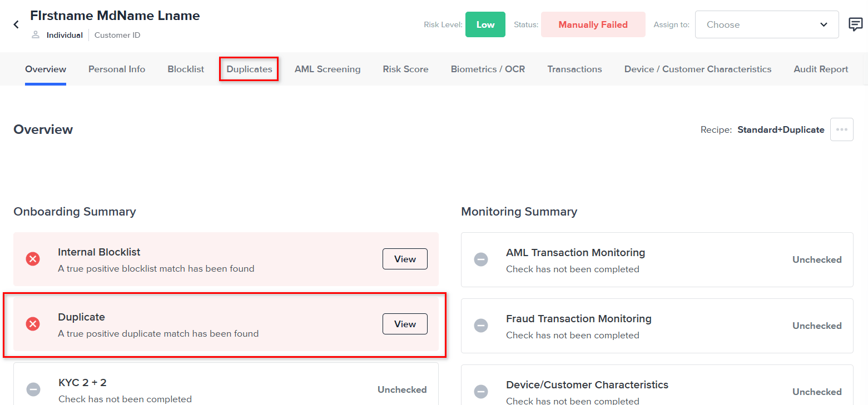The height and width of the screenshot is (405, 868).
Task: Open the Assign to Choose dropdown
Action: point(759,24)
